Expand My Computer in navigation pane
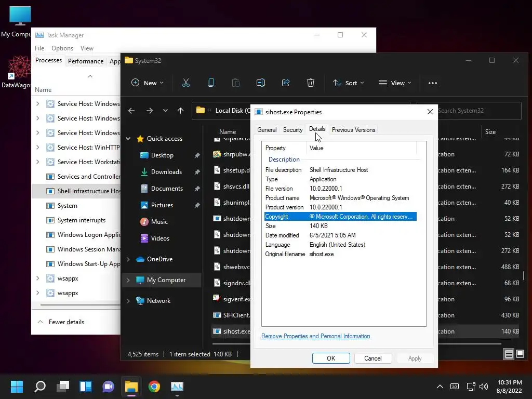The image size is (532, 399). (x=128, y=280)
